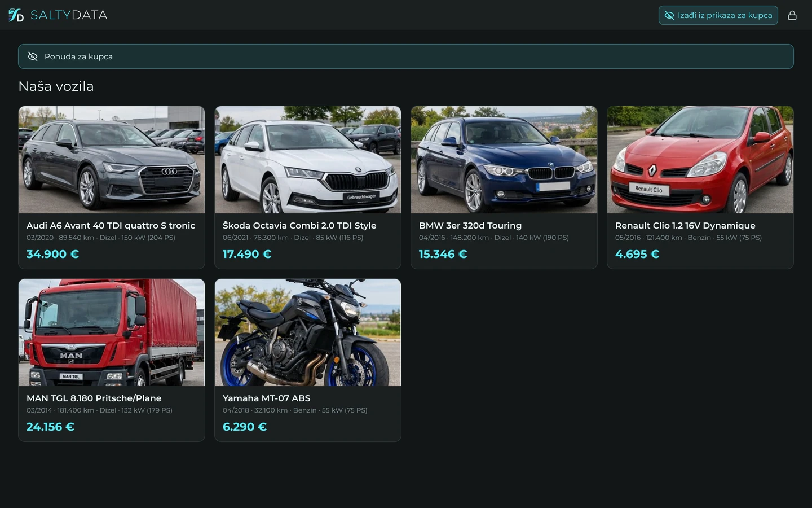This screenshot has width=812, height=508.
Task: Click the SALTYDATA brand name
Action: click(69, 15)
